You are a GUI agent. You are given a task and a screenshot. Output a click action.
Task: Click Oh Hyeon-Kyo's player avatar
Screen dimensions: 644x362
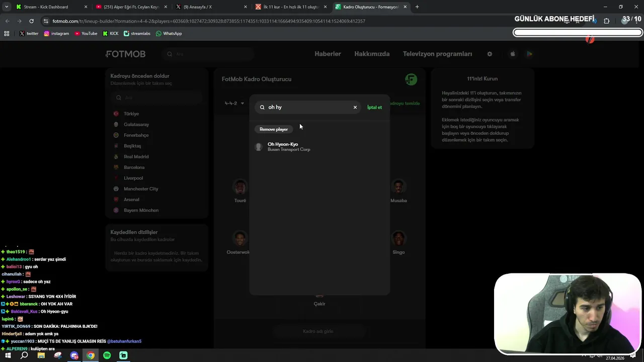[x=259, y=147]
